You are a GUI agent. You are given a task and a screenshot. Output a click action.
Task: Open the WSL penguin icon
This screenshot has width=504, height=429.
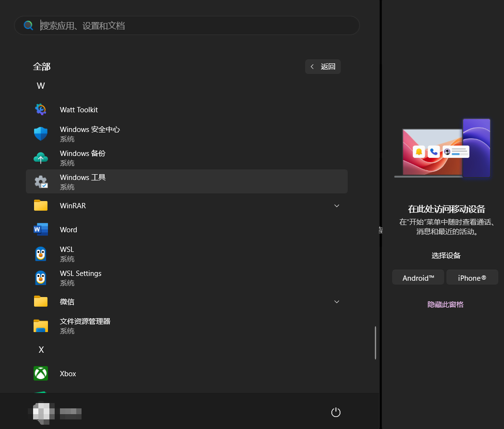pyautogui.click(x=41, y=254)
